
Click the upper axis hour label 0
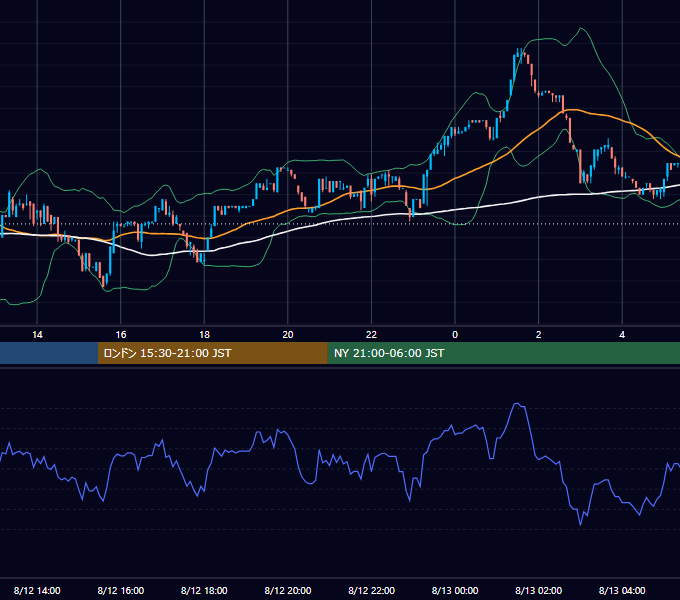point(455,335)
